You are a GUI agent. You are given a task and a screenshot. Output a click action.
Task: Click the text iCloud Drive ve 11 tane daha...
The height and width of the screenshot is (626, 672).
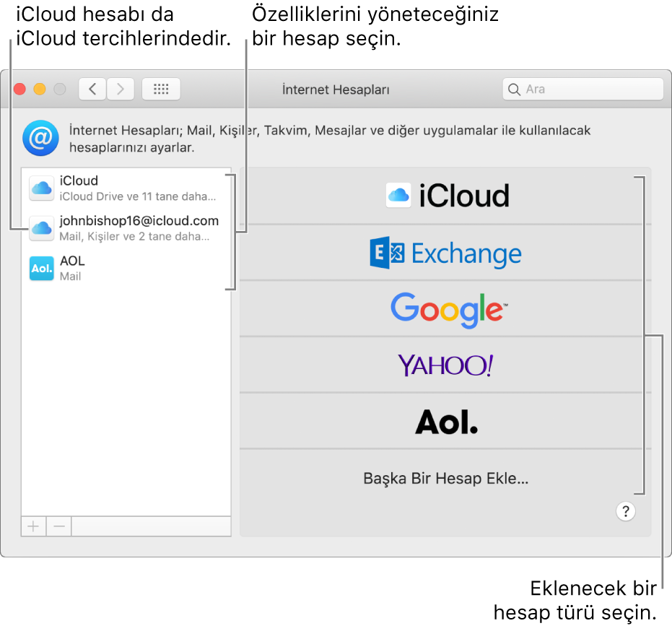138,196
